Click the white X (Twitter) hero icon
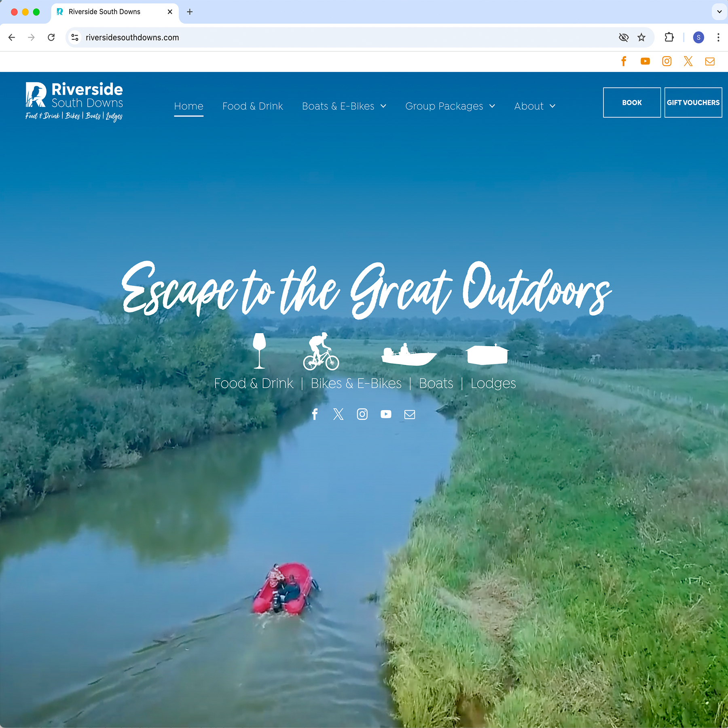Viewport: 728px width, 728px height. click(338, 414)
